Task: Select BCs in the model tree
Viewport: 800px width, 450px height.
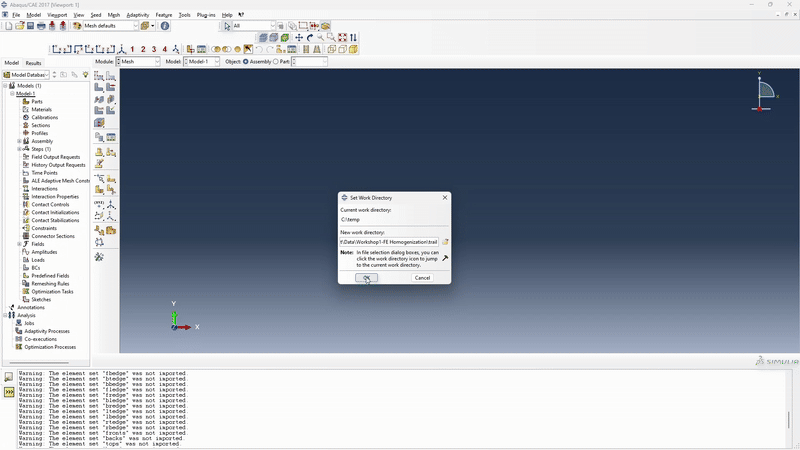Action: 36,267
